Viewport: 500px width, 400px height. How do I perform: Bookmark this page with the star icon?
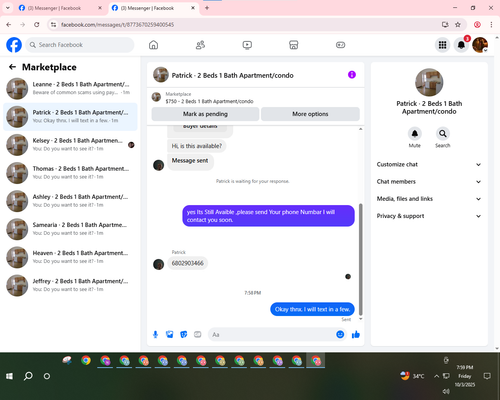458,24
